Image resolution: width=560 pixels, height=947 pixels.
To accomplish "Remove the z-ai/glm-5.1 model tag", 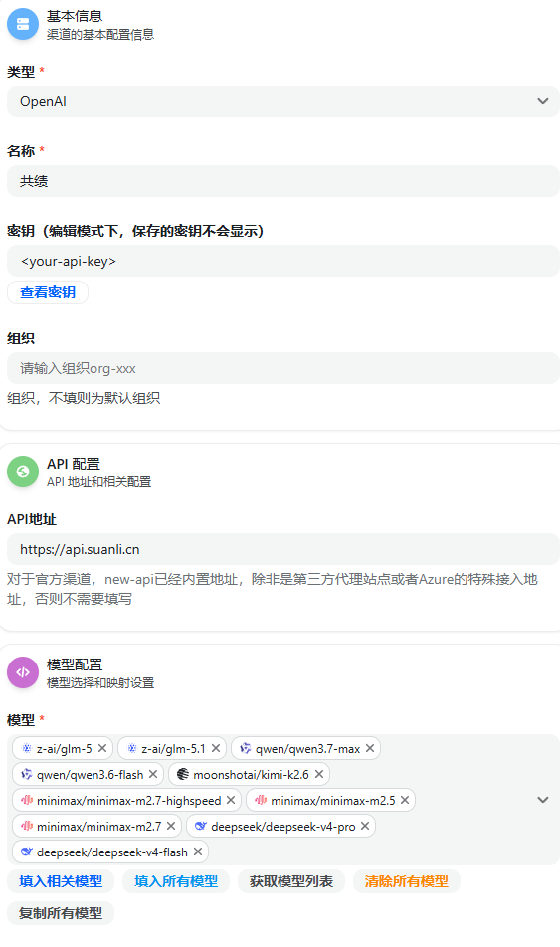I will pyautogui.click(x=216, y=748).
